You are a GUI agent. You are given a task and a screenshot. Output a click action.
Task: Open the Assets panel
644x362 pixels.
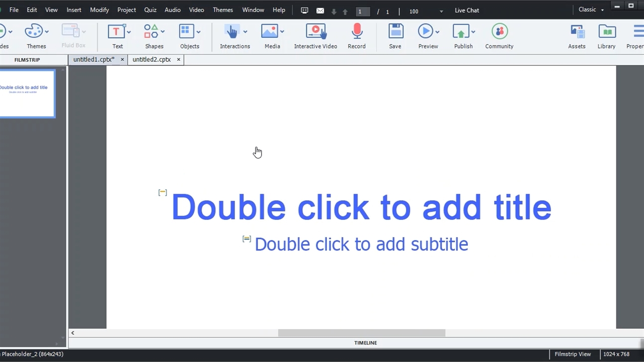click(x=577, y=32)
